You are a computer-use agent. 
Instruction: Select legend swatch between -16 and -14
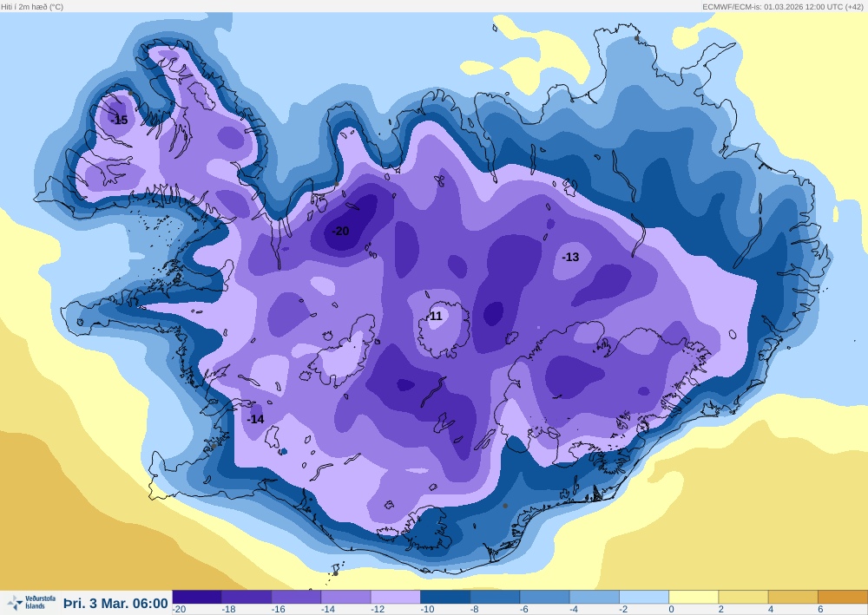click(x=296, y=597)
